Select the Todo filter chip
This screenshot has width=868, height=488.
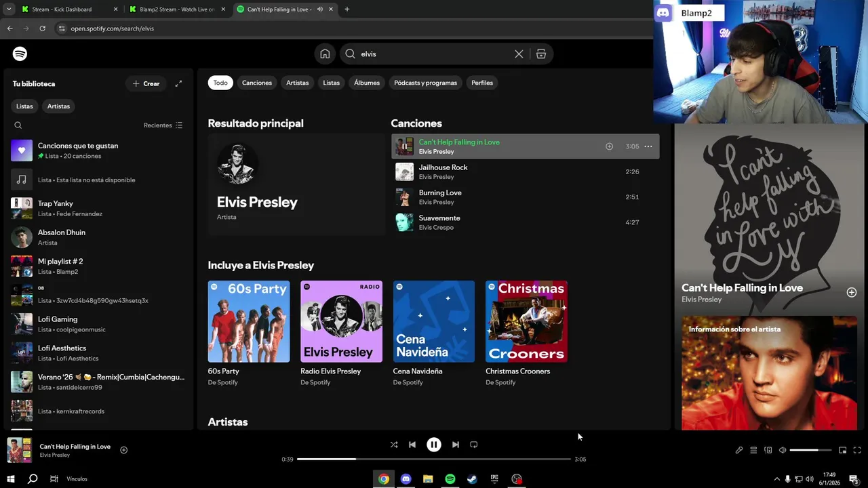(x=220, y=83)
